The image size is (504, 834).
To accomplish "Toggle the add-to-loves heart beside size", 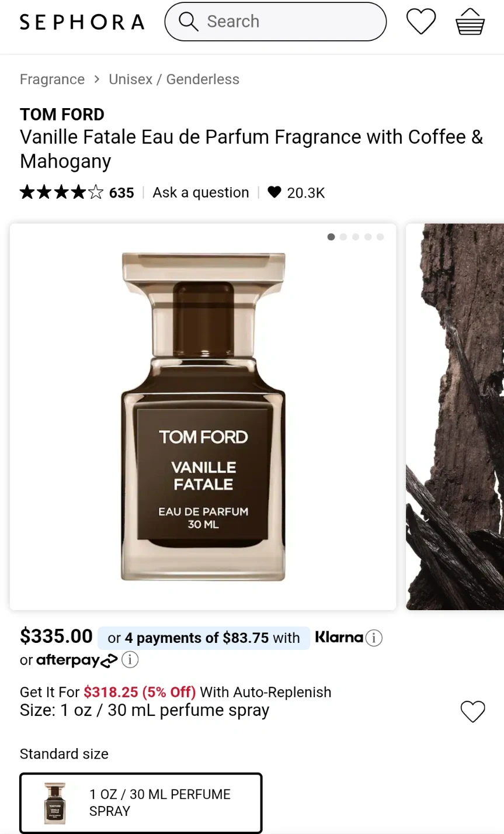I will 472,711.
